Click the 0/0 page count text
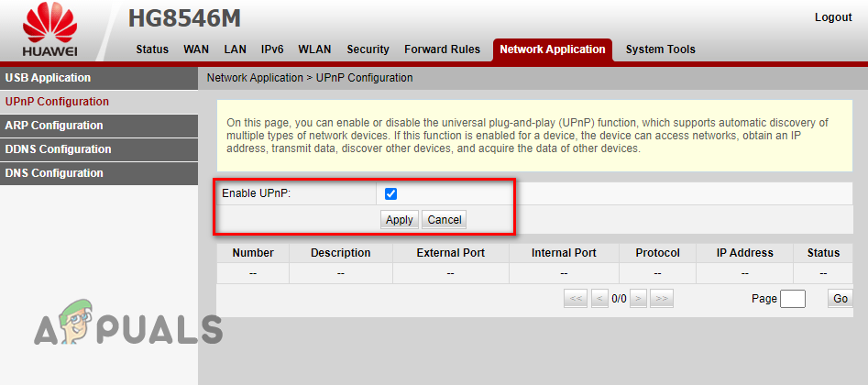Screen dimensions: 868x385 [x=619, y=299]
